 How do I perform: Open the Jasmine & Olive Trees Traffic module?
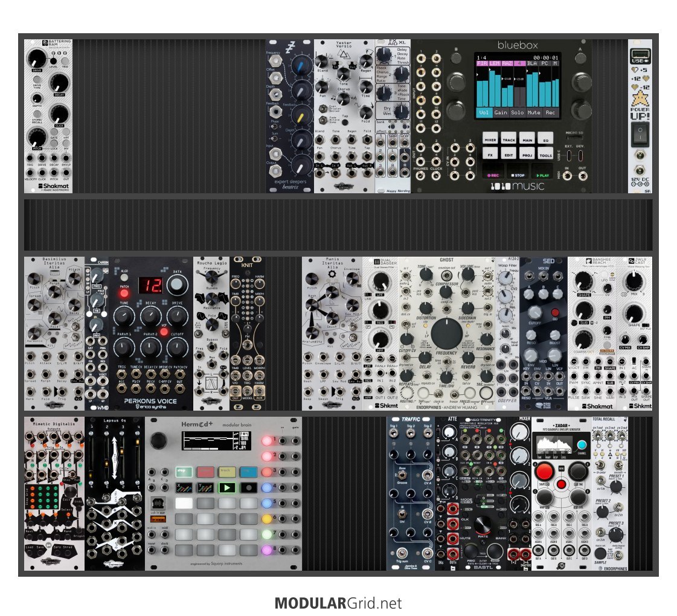[x=410, y=493]
